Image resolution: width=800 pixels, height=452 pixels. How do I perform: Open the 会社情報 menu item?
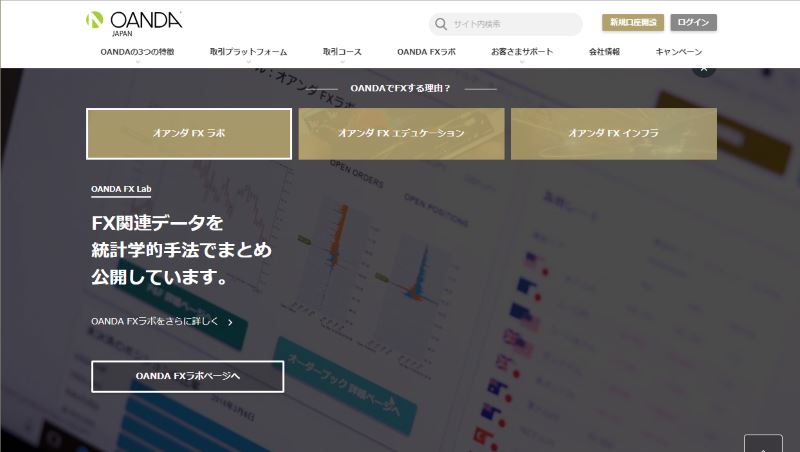pos(605,52)
